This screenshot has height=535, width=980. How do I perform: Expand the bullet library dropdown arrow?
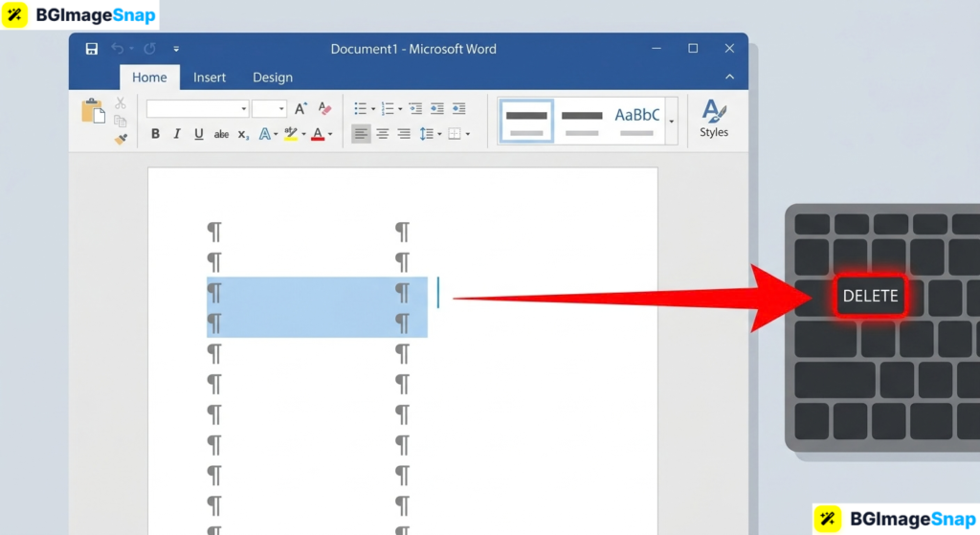pos(373,109)
